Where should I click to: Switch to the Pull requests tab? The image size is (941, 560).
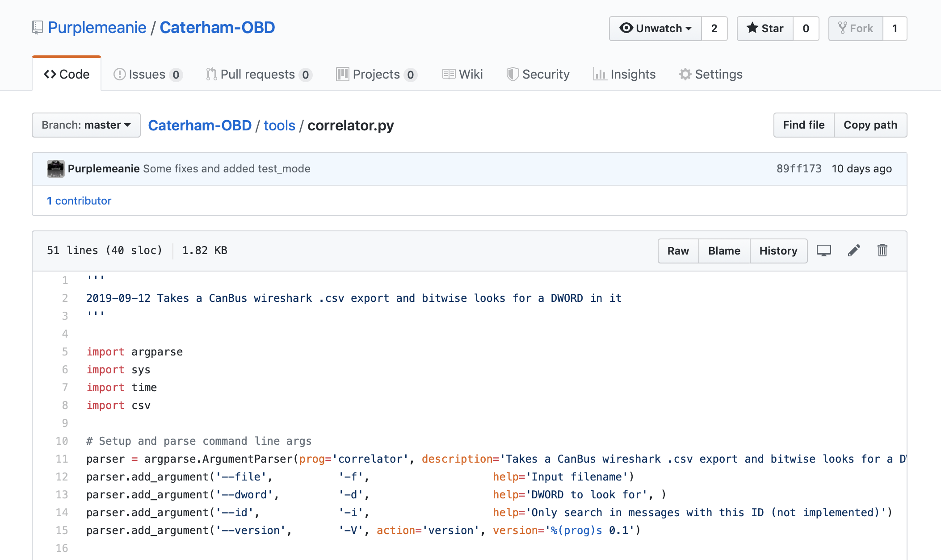click(x=259, y=74)
